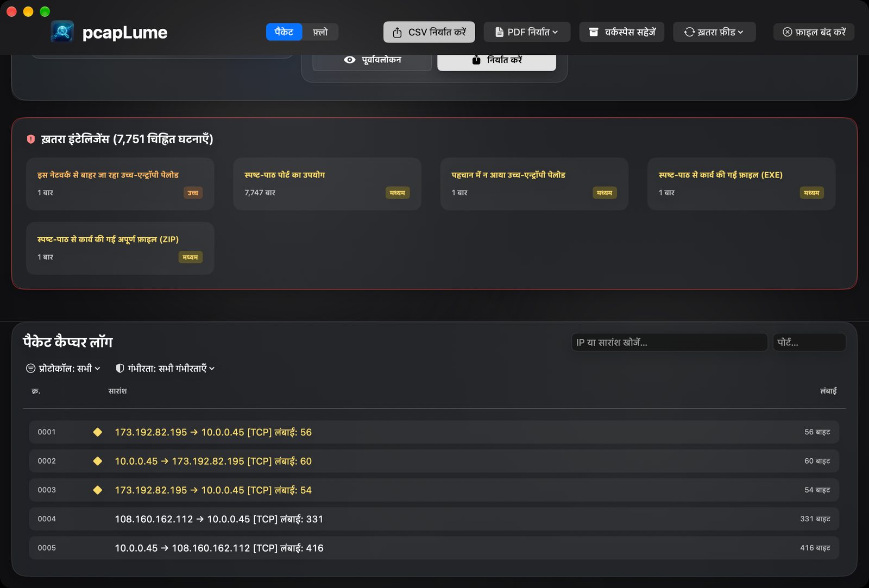This screenshot has height=588, width=869.
Task: Click the half-shield severity icon
Action: [x=120, y=369]
